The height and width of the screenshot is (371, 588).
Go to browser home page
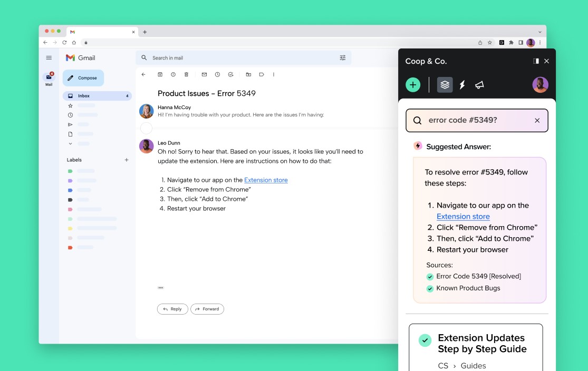(x=74, y=42)
